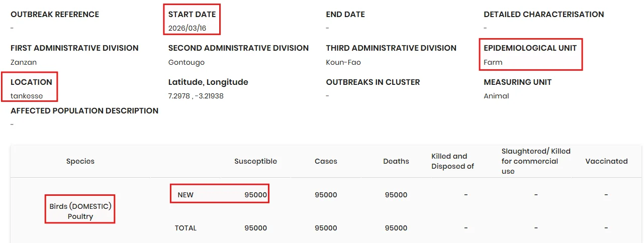Select the tankesse location value
Image resolution: width=644 pixels, height=243 pixels.
[27, 96]
